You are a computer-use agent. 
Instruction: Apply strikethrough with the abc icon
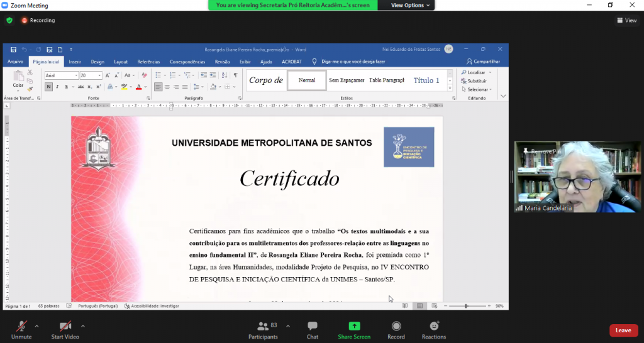(81, 87)
